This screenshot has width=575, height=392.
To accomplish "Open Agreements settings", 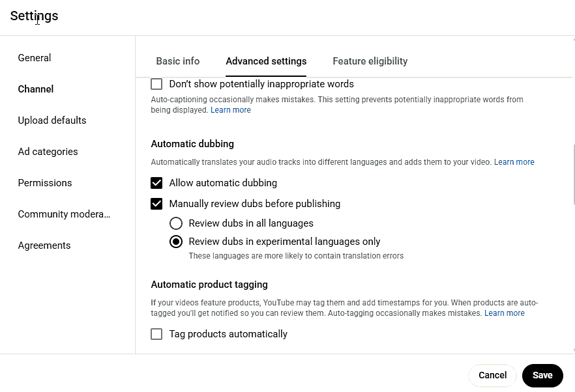I will tap(44, 245).
